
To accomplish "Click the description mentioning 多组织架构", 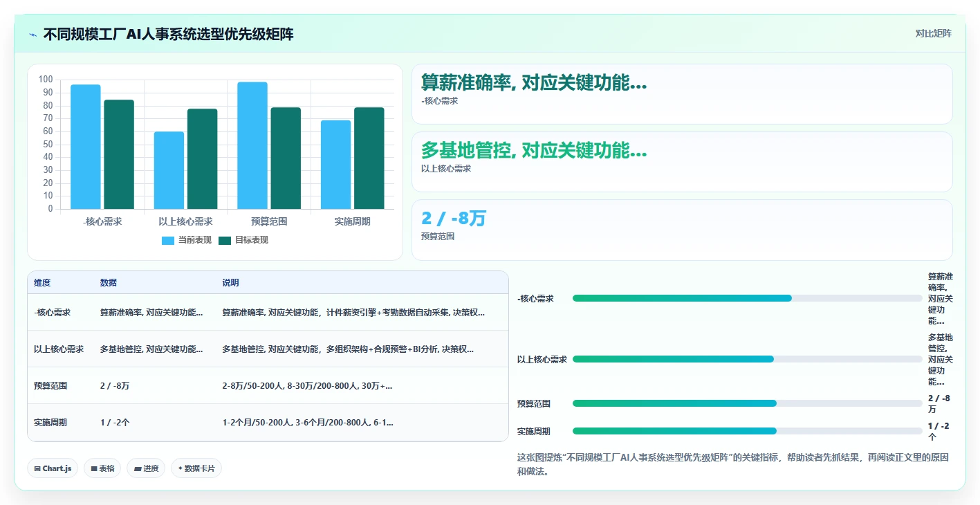I will 348,349.
